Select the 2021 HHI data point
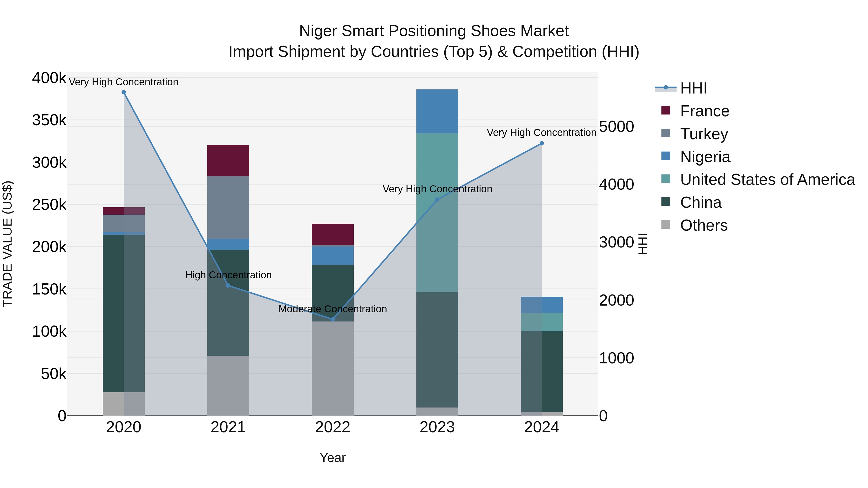Screen dimensions: 868x488 (228, 286)
